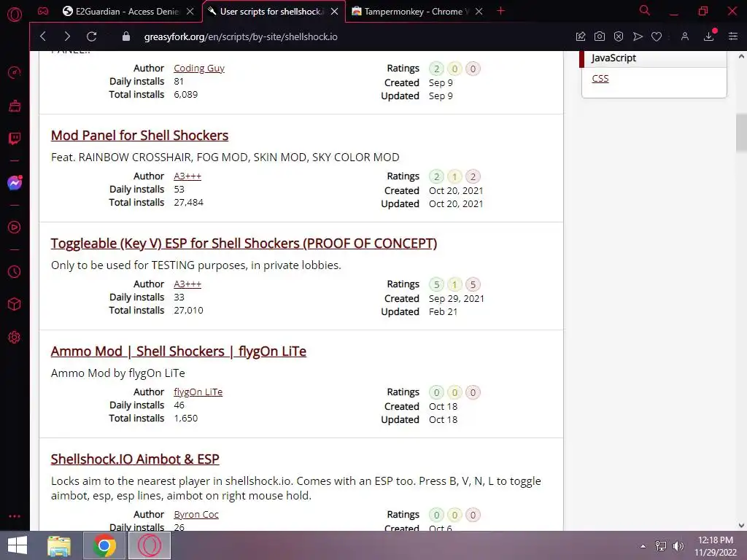The image size is (747, 560).
Task: Take a snapshot with camera icon
Action: 600,36
